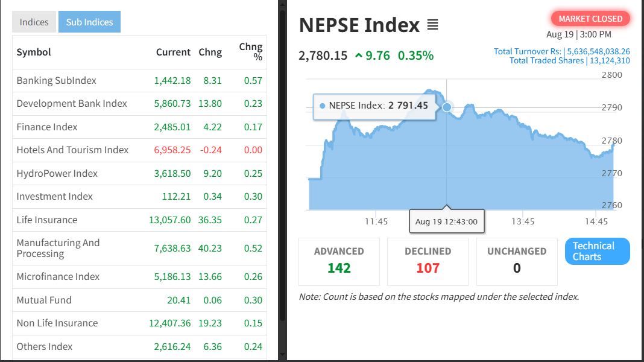Sort by the Chng % column header
The image size is (644, 362).
pos(250,52)
